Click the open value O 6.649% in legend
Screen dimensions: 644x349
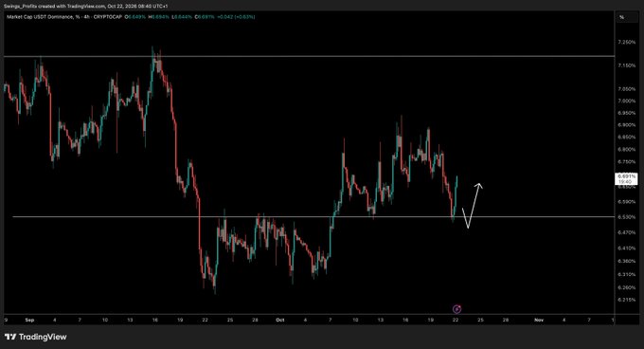[135, 17]
